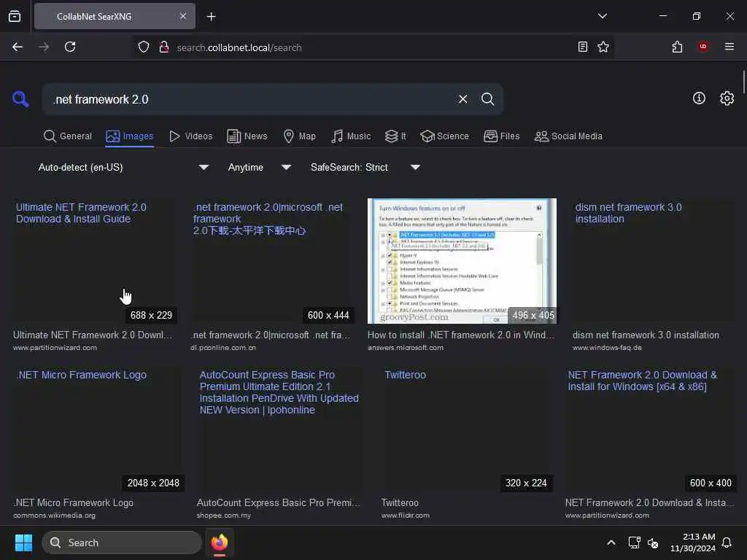
Task: Switch to the General tab
Action: point(68,136)
